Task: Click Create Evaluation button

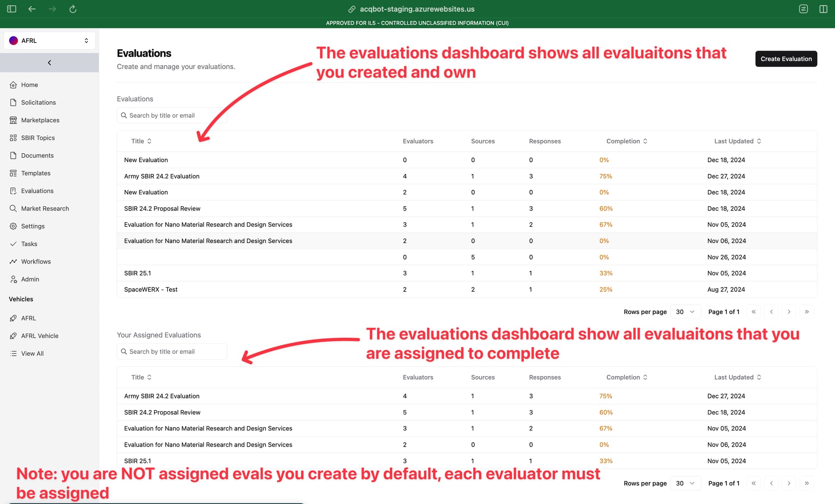Action: point(786,59)
